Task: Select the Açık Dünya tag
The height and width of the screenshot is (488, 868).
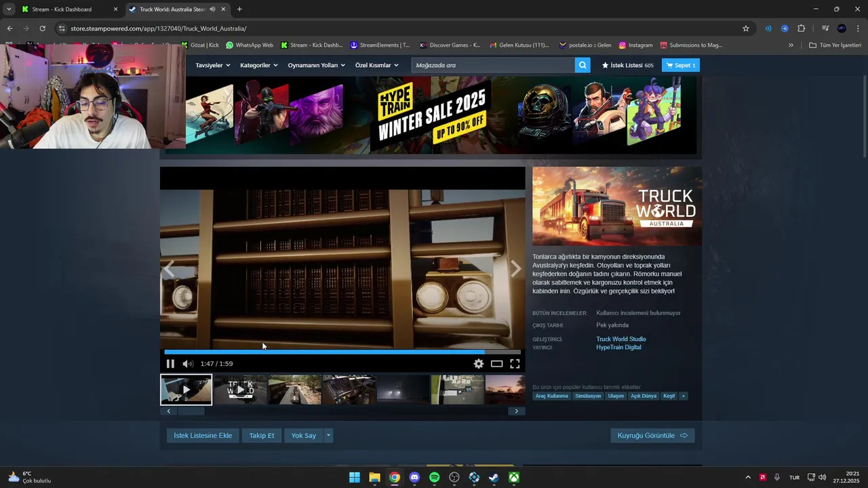Action: [x=644, y=396]
